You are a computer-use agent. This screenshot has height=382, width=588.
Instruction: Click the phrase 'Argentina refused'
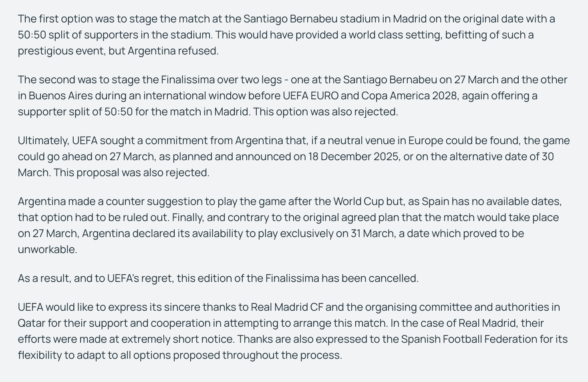pos(173,51)
